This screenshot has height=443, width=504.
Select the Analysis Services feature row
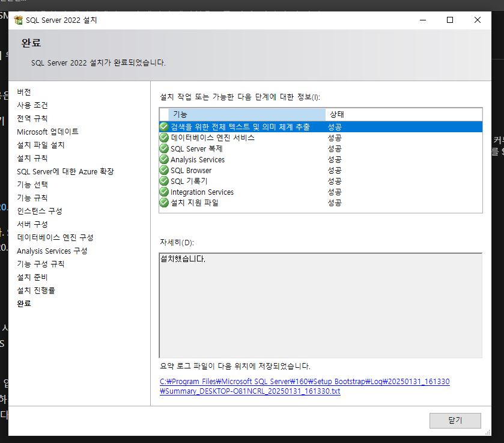(x=321, y=159)
